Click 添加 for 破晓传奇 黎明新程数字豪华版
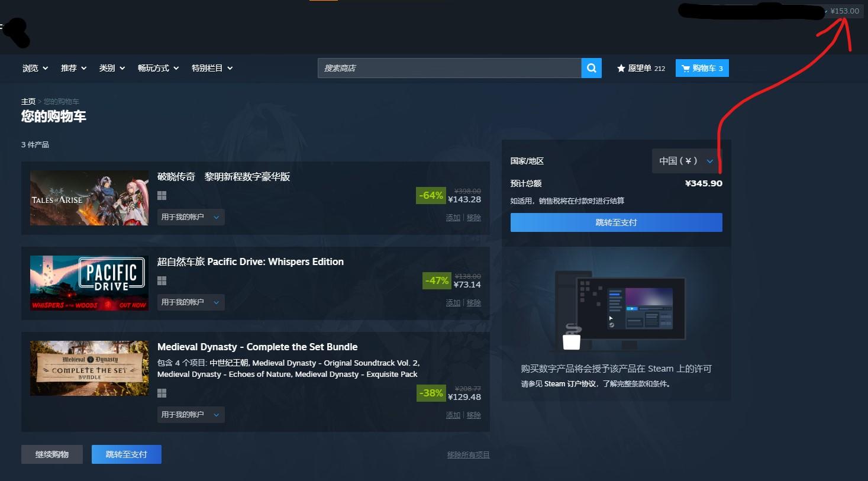The height and width of the screenshot is (481, 868). [453, 218]
